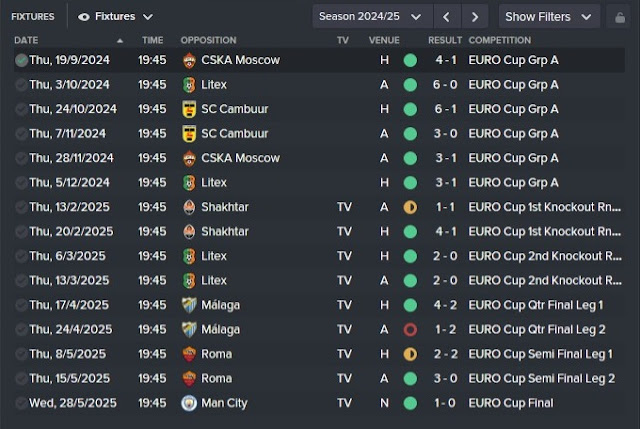Sort fixtures by the Date column header

pos(26,40)
